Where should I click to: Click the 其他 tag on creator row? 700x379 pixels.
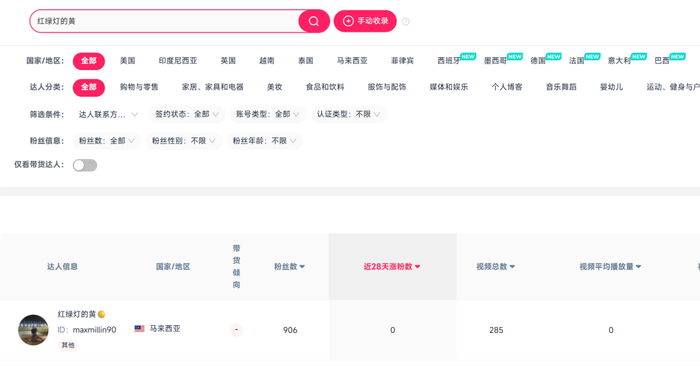68,345
